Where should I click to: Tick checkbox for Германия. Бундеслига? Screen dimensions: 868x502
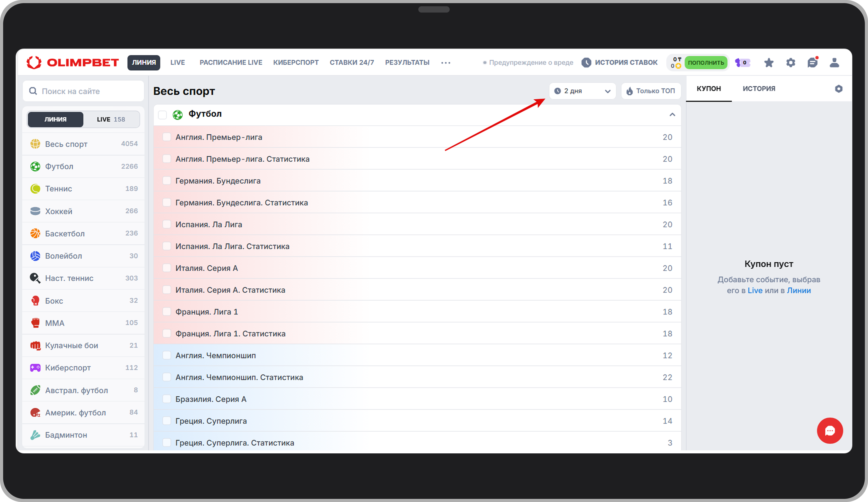[167, 181]
